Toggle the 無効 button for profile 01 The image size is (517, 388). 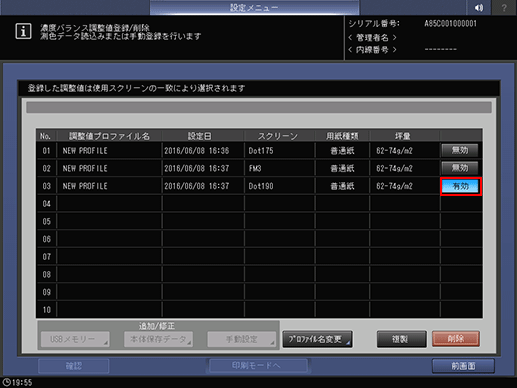pos(460,150)
